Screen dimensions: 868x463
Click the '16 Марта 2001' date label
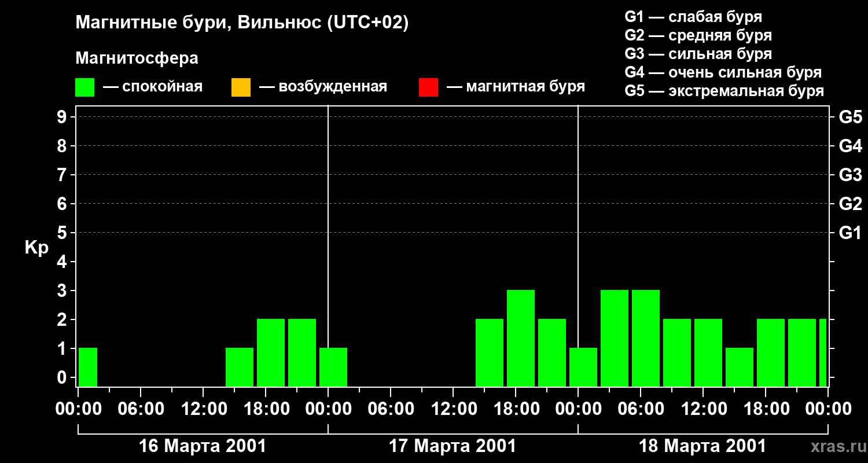pyautogui.click(x=203, y=446)
